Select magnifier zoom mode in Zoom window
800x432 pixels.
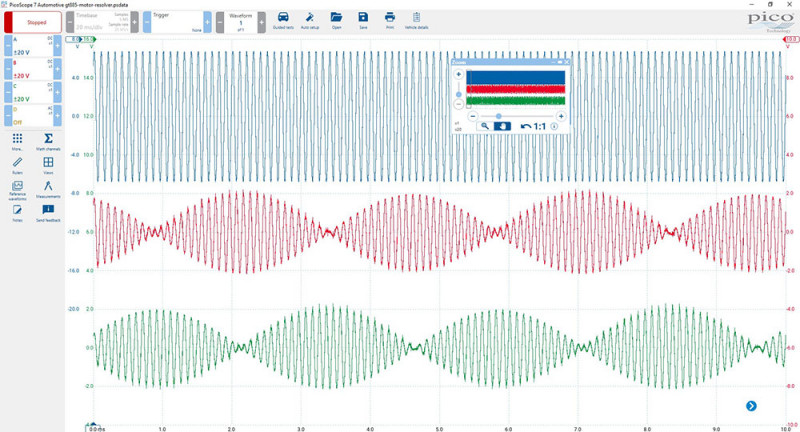point(483,125)
